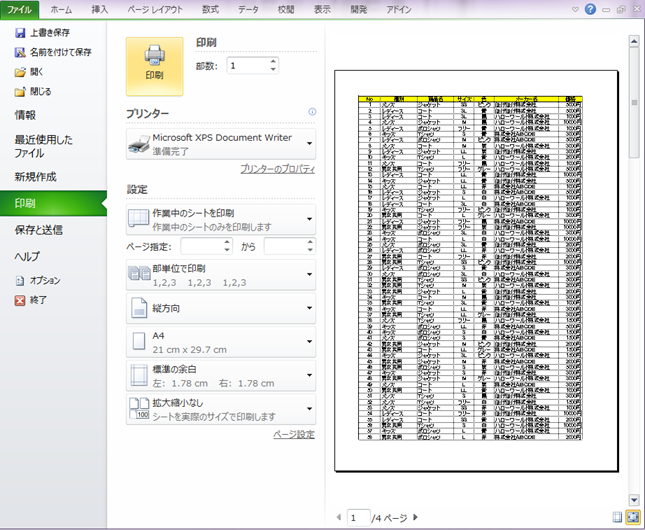
Task: Click the large 印刷 print button
Action: [154, 66]
